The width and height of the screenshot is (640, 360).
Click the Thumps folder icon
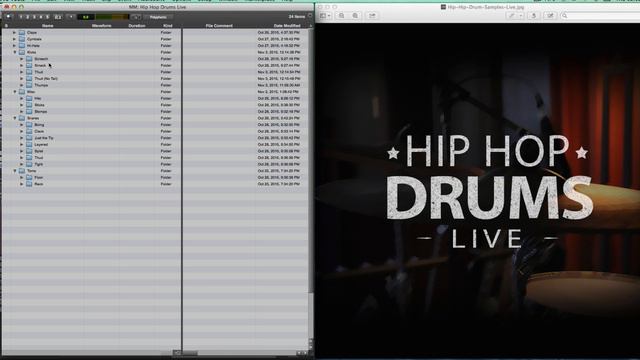29,85
